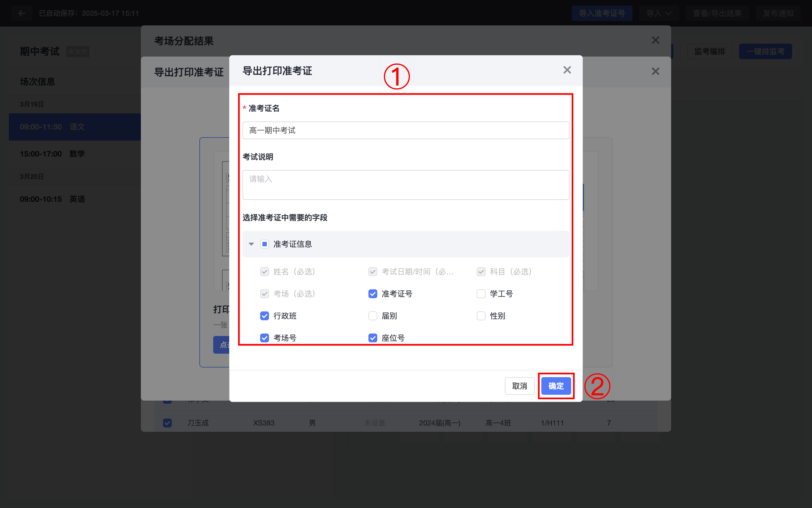Click the disabled 科目（必选）checkbox
Image resolution: width=812 pixels, height=508 pixels.
click(481, 271)
